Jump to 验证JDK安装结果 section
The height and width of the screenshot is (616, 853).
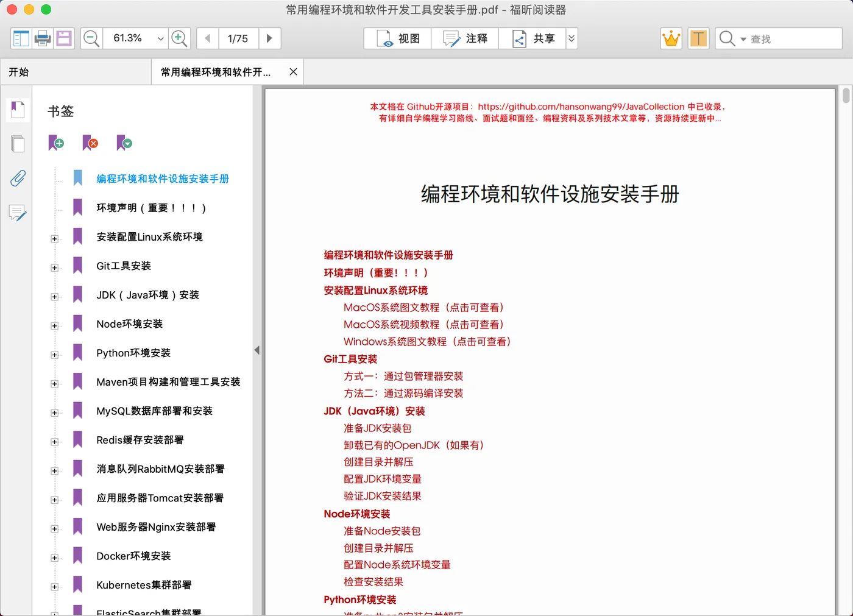click(383, 497)
